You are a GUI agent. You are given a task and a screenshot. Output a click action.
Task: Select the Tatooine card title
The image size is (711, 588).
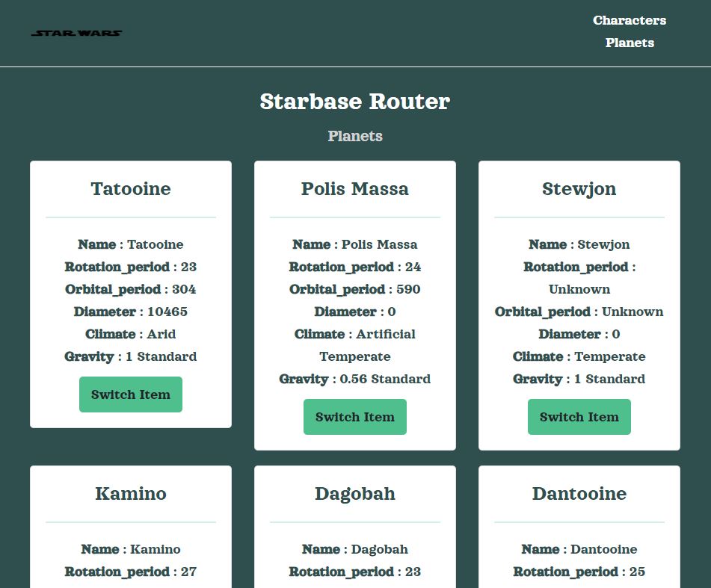[131, 189]
